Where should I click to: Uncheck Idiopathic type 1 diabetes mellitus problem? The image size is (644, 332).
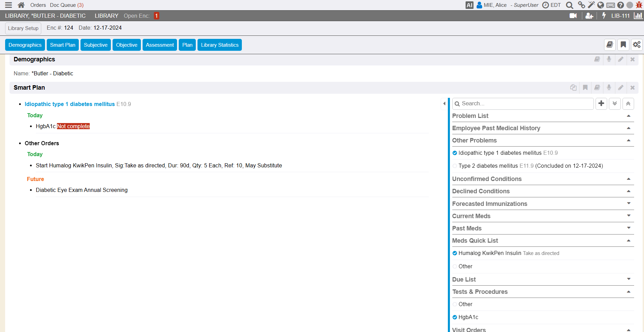tap(455, 153)
